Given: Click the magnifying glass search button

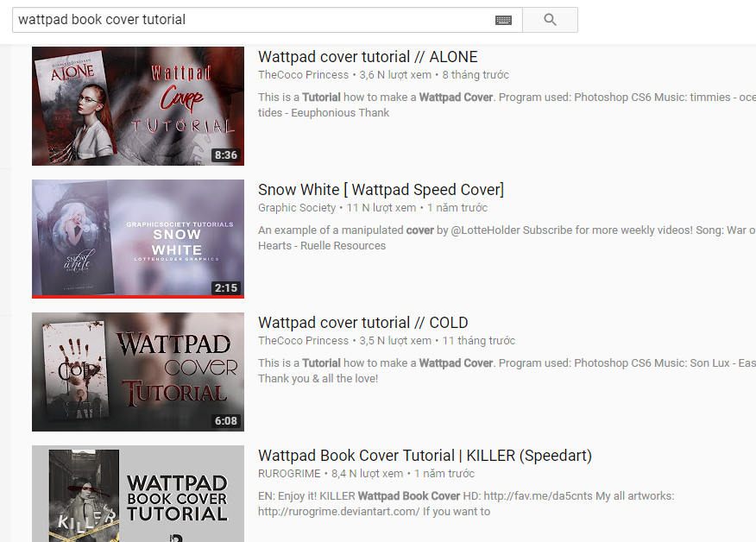Looking at the screenshot, I should coord(550,20).
